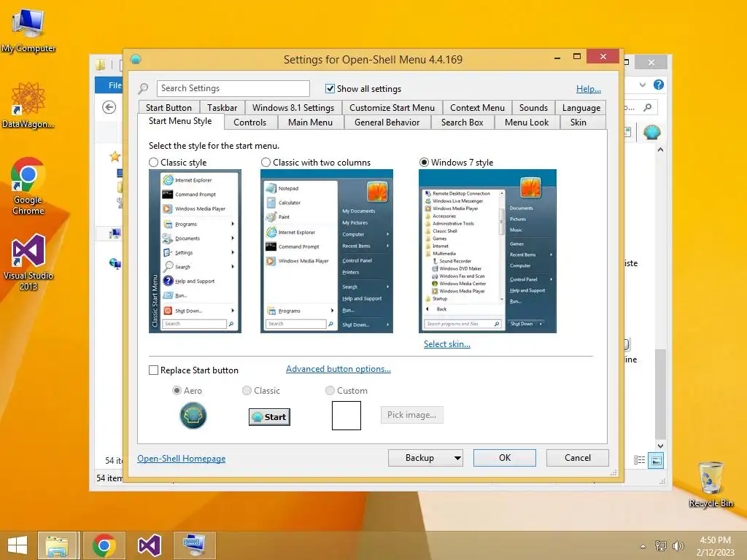The height and width of the screenshot is (560, 747).
Task: Switch Explorer to large icons view
Action: point(656,460)
